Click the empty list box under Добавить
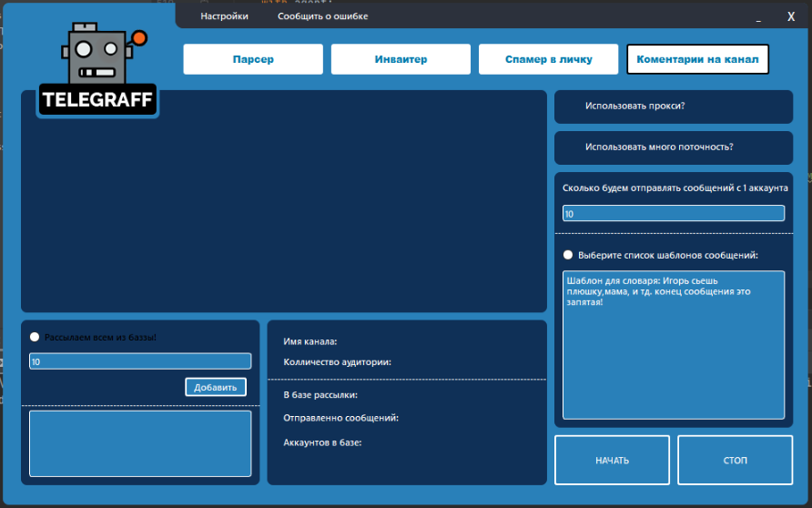Screen dimensions: 812x508 pyautogui.click(x=140, y=443)
